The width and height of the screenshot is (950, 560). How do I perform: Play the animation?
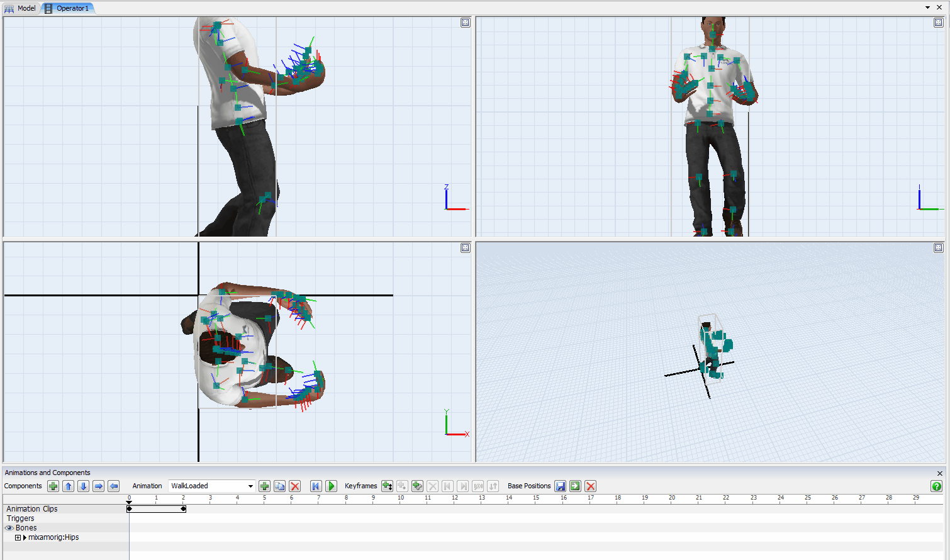click(x=331, y=486)
